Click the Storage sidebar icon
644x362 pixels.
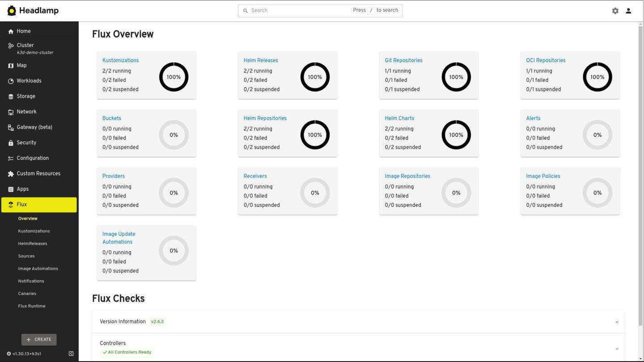[x=11, y=97]
